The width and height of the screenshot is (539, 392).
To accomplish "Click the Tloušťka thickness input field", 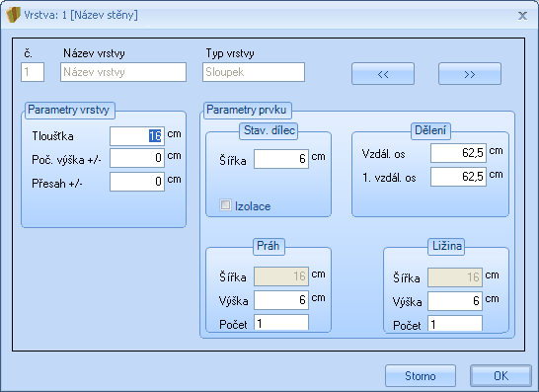I will (137, 136).
